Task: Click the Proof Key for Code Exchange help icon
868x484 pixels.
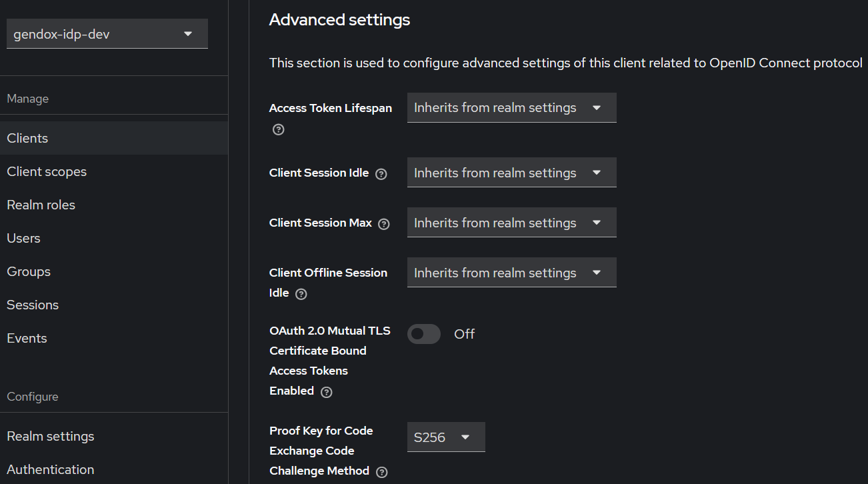Action: [x=381, y=471]
